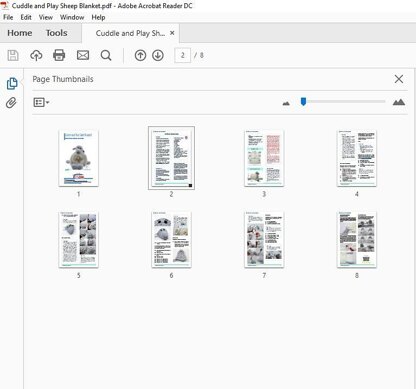The width and height of the screenshot is (416, 389).
Task: Toggle the Page Thumbnails sidebar icon
Action: click(x=12, y=83)
